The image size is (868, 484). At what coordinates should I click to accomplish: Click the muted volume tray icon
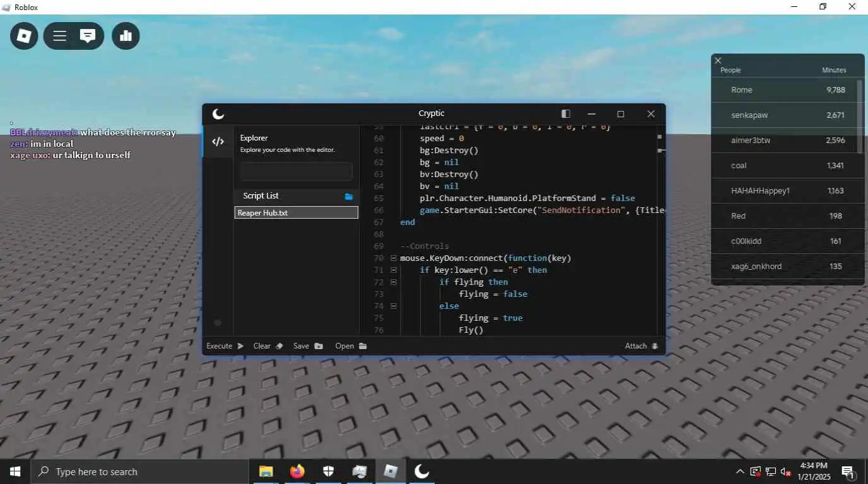785,471
